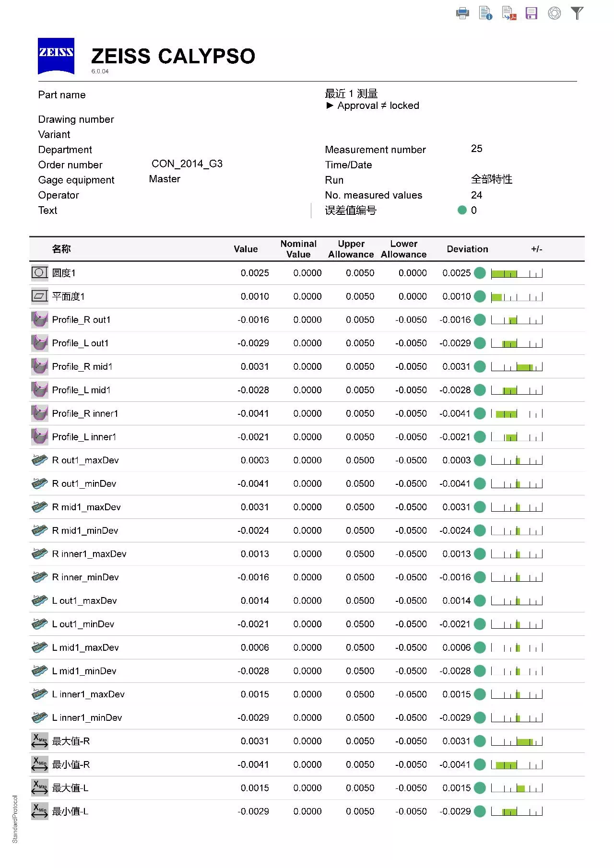Click the purple save disk icon
The image size is (614, 868).
[x=531, y=13]
